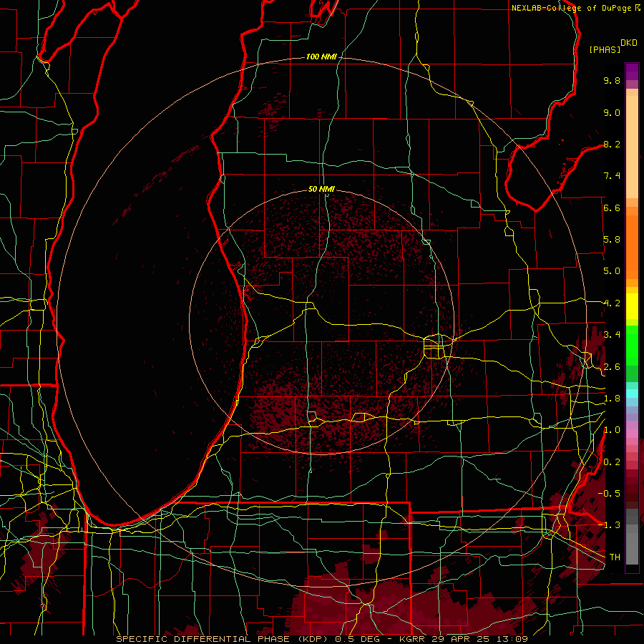Click the pink segment of the color bar
644x644 pixels.
(x=632, y=434)
